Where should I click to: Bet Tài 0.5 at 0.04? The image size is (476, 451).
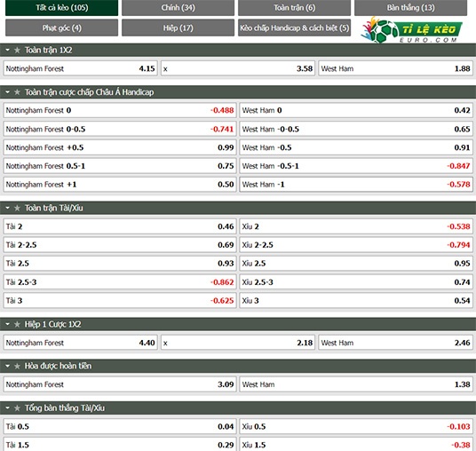click(120, 426)
